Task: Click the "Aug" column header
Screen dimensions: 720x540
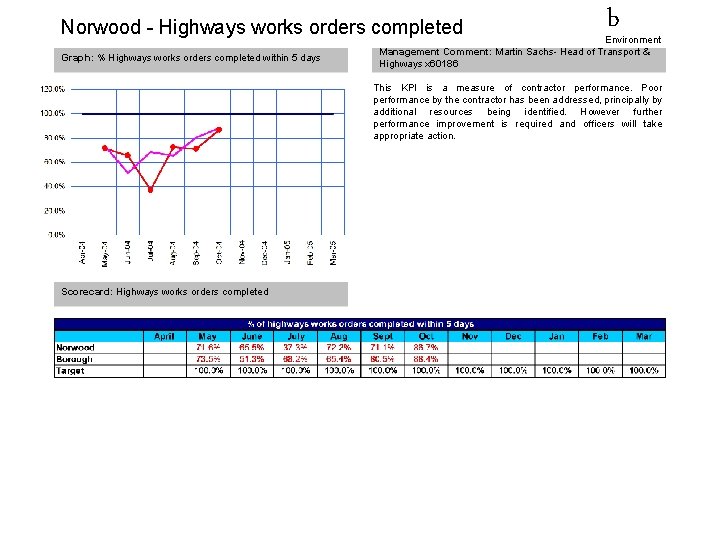Action: click(339, 336)
